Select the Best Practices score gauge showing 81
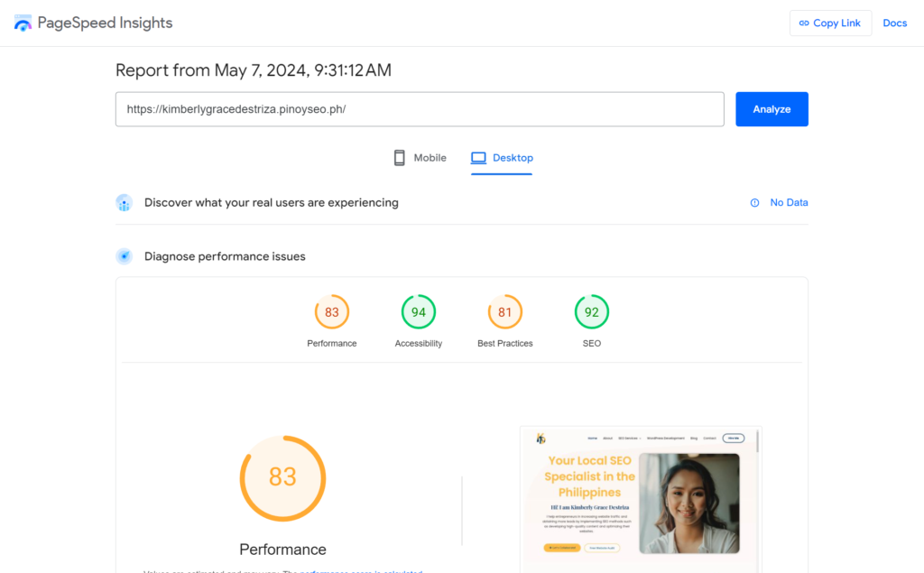This screenshot has height=573, width=924. 505,312
